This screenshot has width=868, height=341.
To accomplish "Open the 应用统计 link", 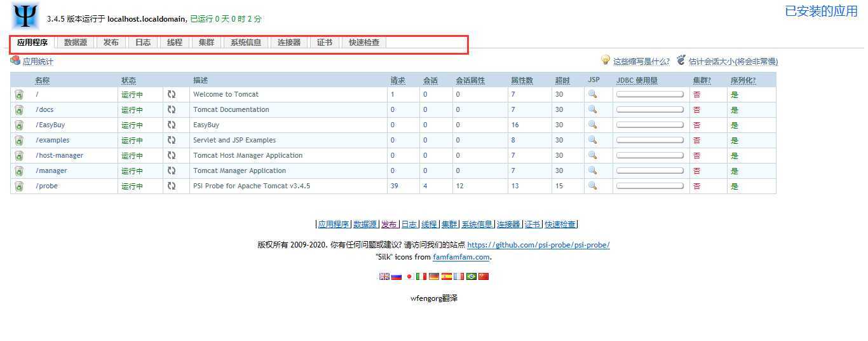I will click(x=38, y=62).
